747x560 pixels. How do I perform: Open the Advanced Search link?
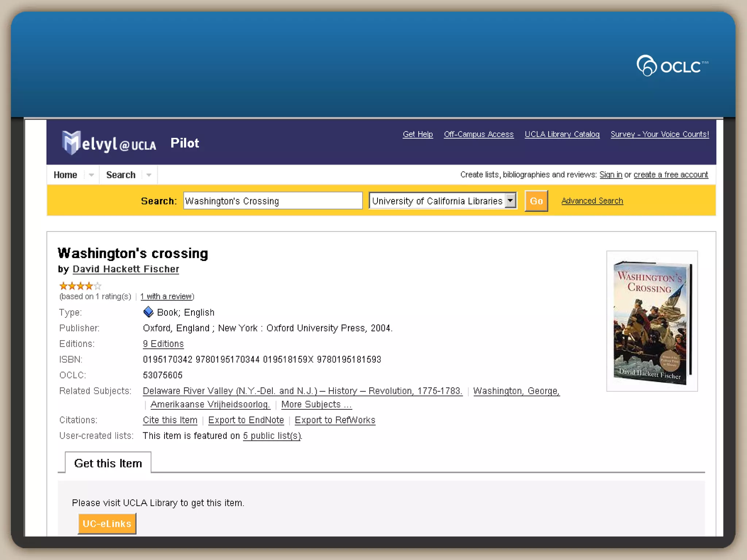coord(592,201)
